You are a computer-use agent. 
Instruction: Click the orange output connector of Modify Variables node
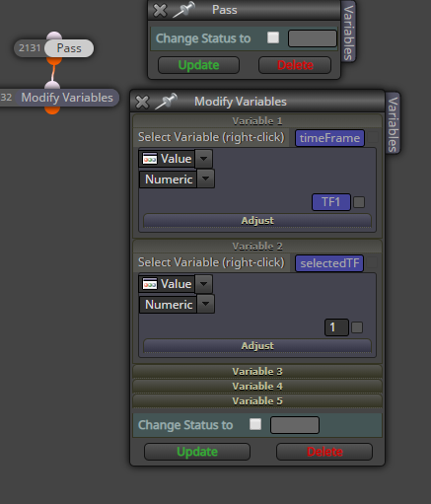tap(52, 109)
